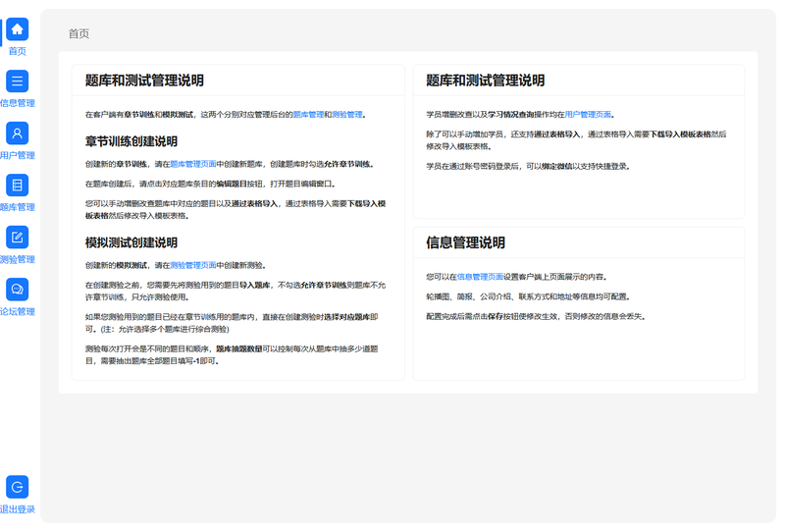Open the 测验管理 link in the intro sentence
Image resolution: width=785 pixels, height=532 pixels.
347,115
